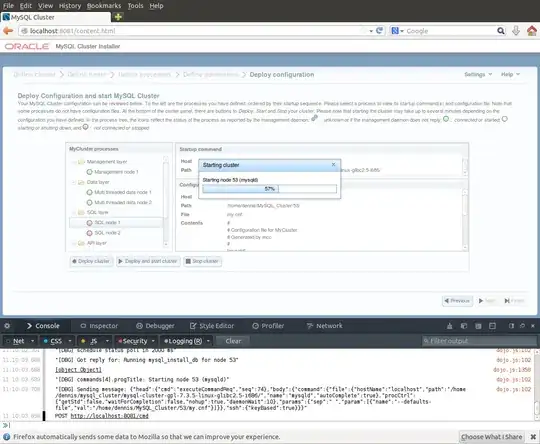Viewport: 540px width, 444px height.
Task: Open new tab with plus icon
Action: pyautogui.click(x=118, y=17)
